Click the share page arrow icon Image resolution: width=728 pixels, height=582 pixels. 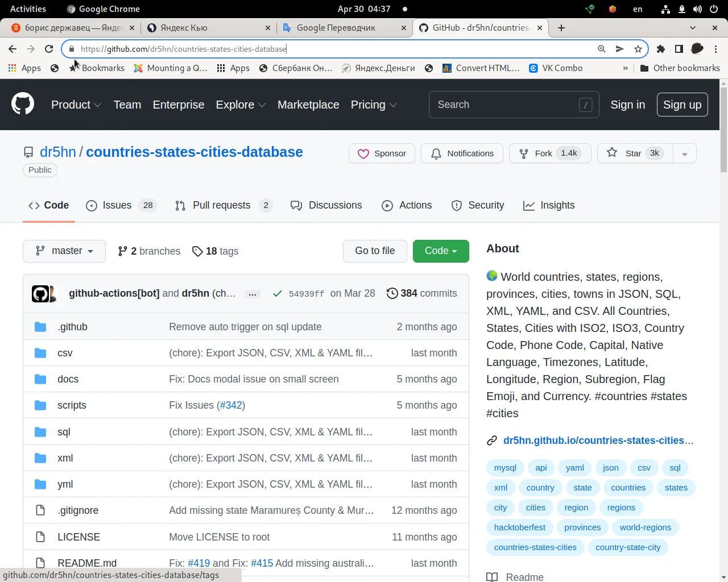click(620, 49)
